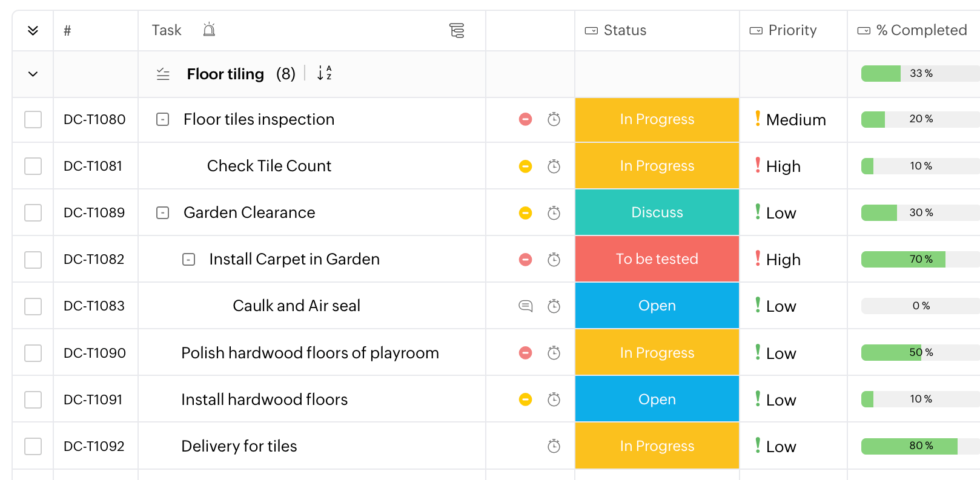Screen dimensions: 980x480
Task: Click the reminder bell icon next to Task
Action: (x=209, y=30)
